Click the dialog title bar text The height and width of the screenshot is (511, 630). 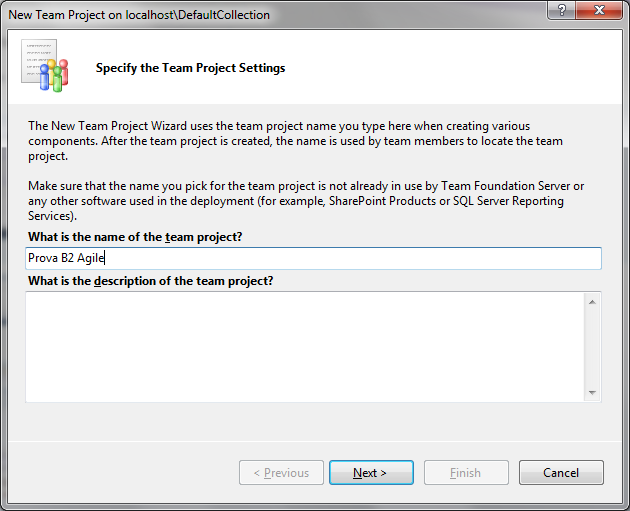point(139,15)
